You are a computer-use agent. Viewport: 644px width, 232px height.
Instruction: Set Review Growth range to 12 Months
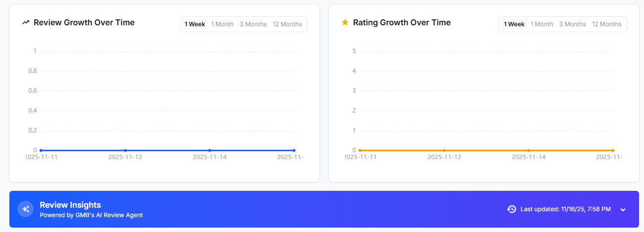coord(287,24)
